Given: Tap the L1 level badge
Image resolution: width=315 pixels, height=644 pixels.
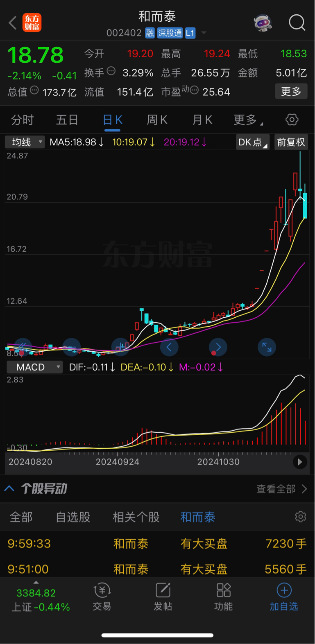Looking at the screenshot, I should pyautogui.click(x=190, y=33).
